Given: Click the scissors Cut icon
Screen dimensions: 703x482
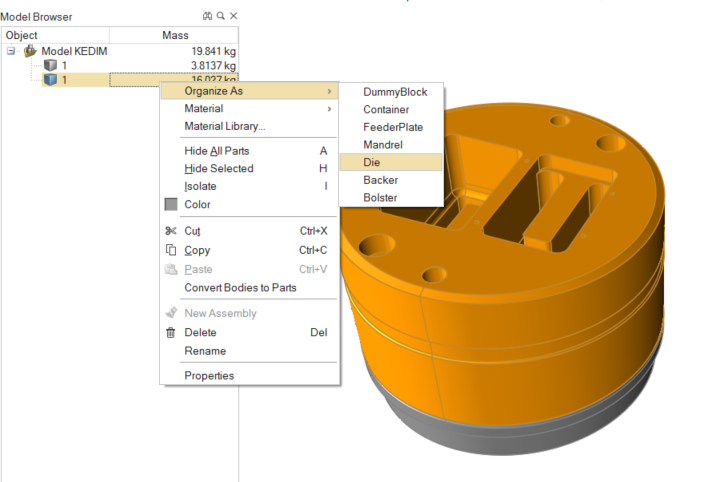Looking at the screenshot, I should [x=171, y=231].
